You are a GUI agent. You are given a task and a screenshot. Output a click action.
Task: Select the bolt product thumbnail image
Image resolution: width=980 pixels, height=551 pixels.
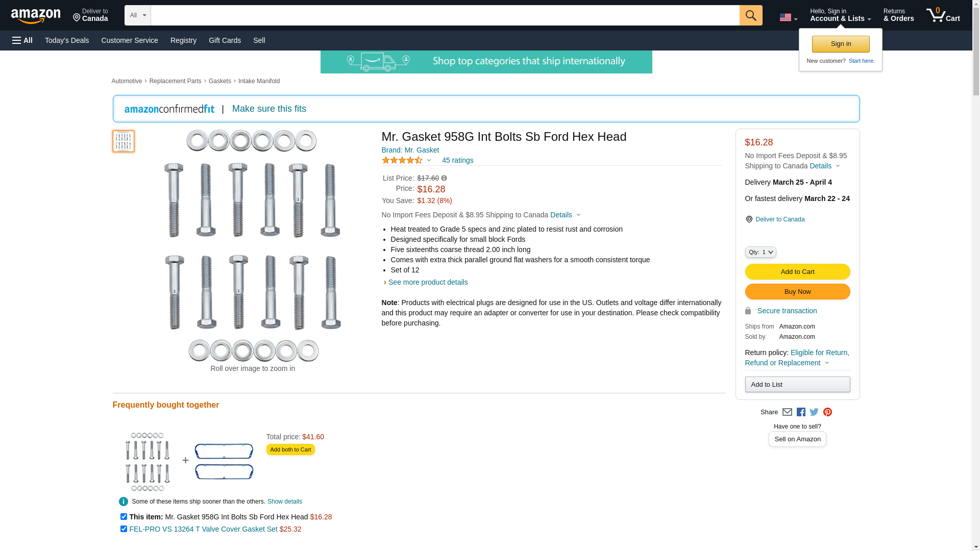[124, 141]
